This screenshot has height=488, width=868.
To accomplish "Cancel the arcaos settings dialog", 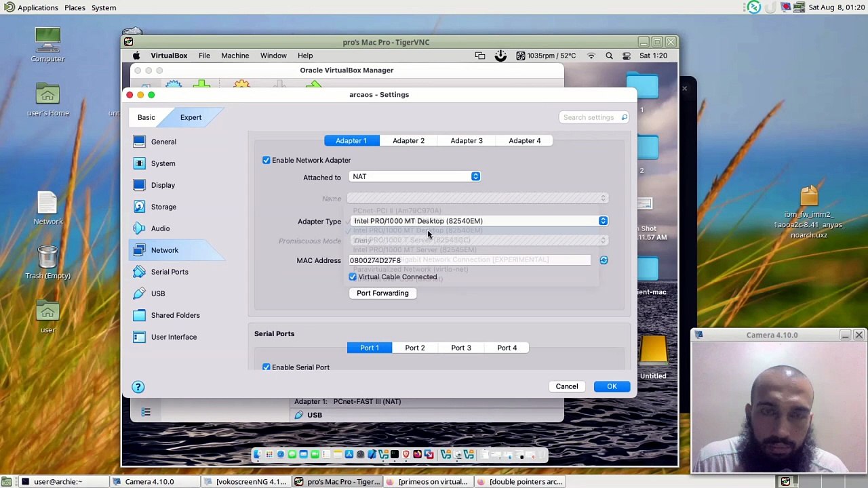I will pyautogui.click(x=567, y=386).
